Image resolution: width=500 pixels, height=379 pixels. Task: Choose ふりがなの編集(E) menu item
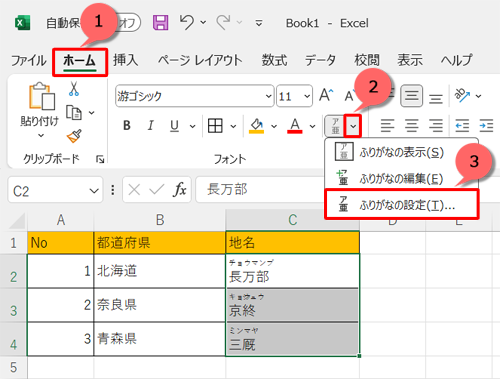(x=402, y=179)
